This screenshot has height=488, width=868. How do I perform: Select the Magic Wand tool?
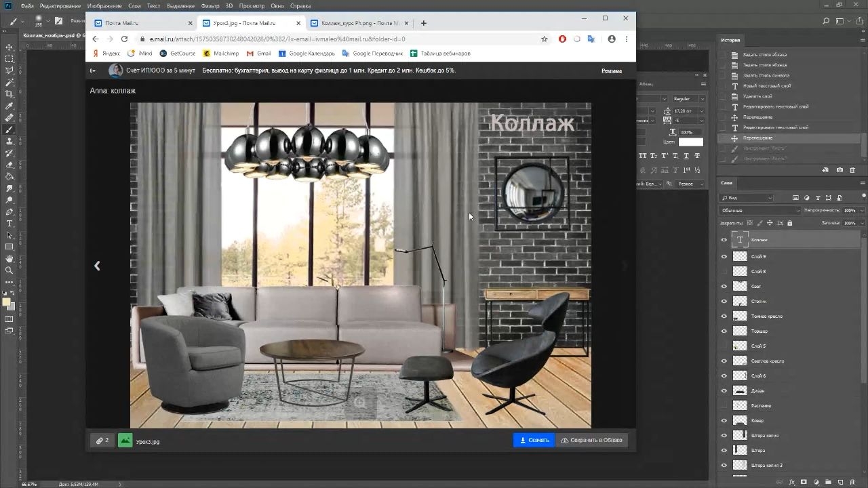click(9, 82)
